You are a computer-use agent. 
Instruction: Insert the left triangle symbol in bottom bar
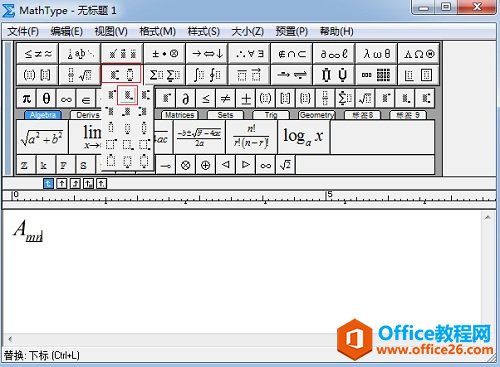226,165
